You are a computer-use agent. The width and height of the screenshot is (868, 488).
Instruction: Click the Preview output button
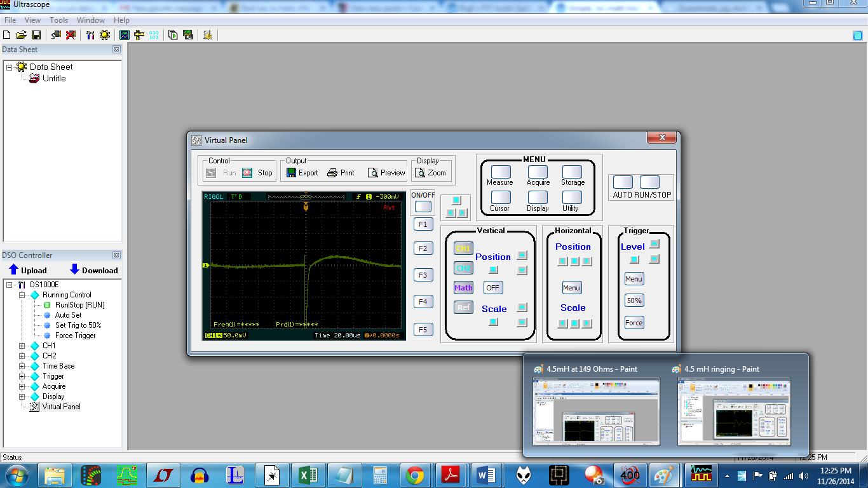coord(386,173)
